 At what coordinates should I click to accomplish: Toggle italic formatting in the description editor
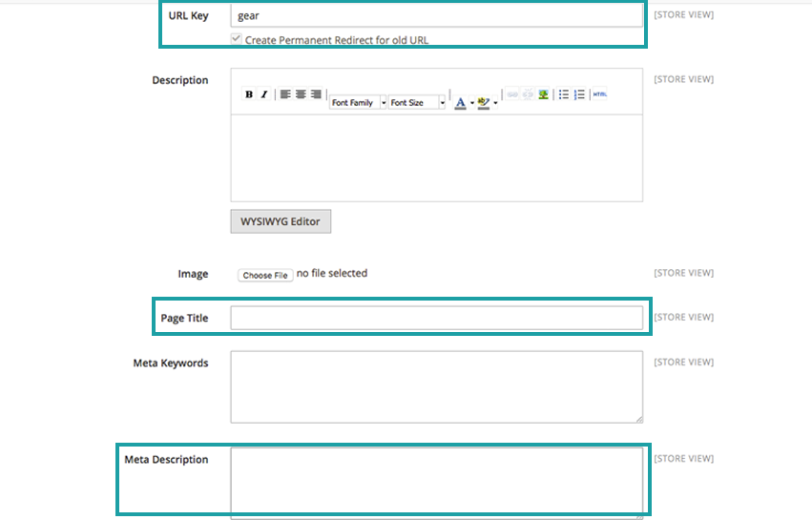click(x=264, y=94)
